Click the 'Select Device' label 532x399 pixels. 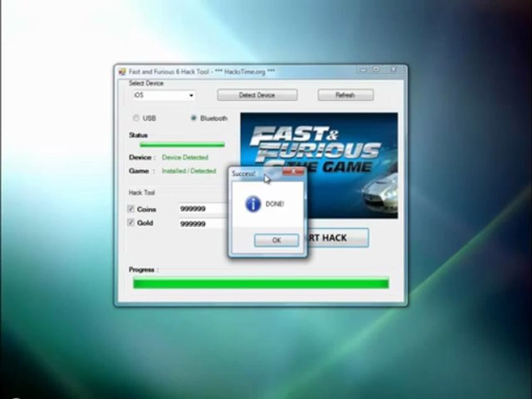pyautogui.click(x=146, y=83)
